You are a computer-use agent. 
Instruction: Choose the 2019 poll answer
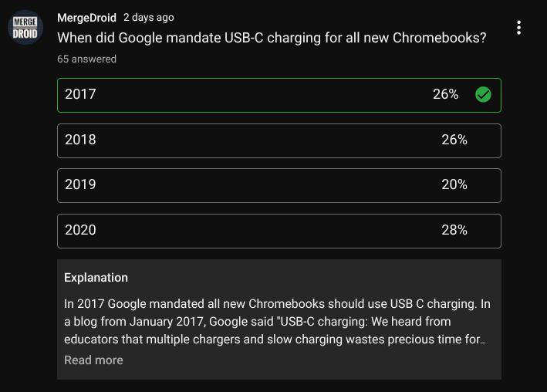(231, 184)
